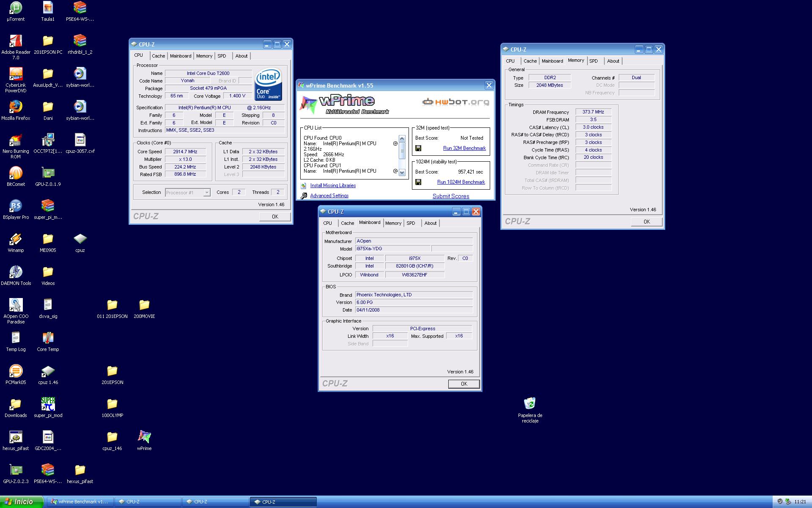Open super_pi_mod application icon

coord(48,408)
